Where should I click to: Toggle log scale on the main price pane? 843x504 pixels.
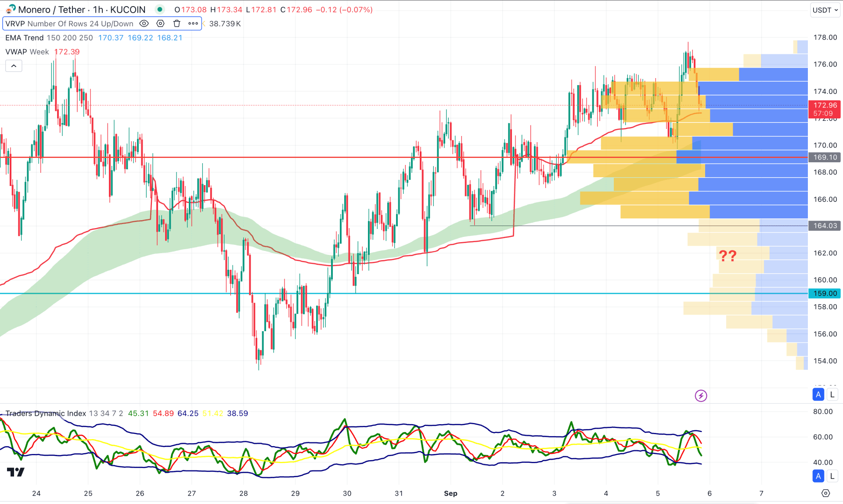click(x=832, y=394)
